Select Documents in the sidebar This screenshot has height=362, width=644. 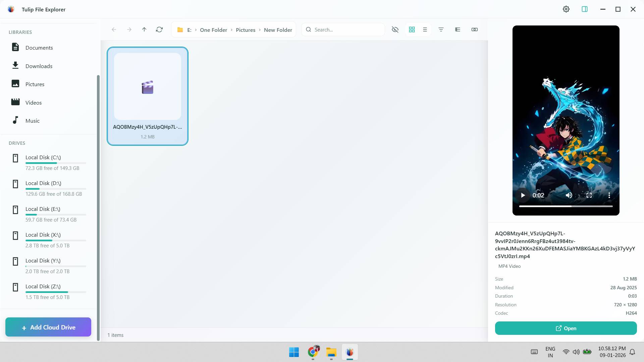coord(39,48)
